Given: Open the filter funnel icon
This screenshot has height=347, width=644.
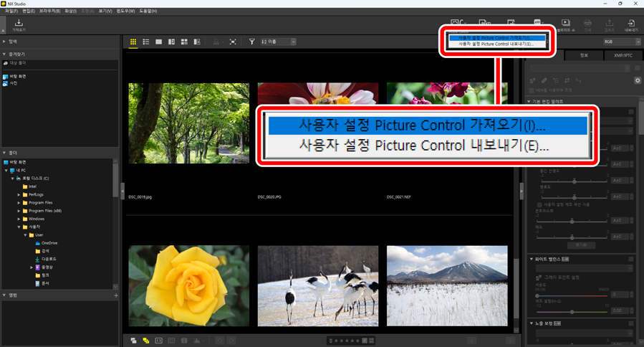Looking at the screenshot, I should pos(252,42).
